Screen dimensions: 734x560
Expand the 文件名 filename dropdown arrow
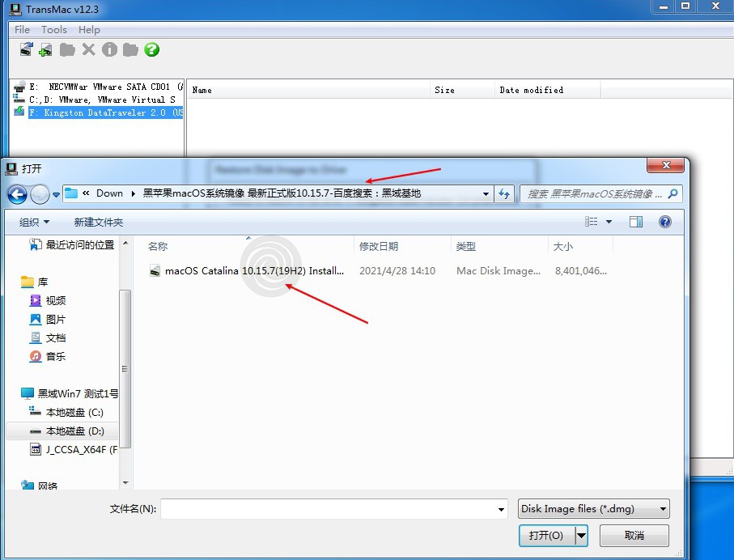[502, 510]
